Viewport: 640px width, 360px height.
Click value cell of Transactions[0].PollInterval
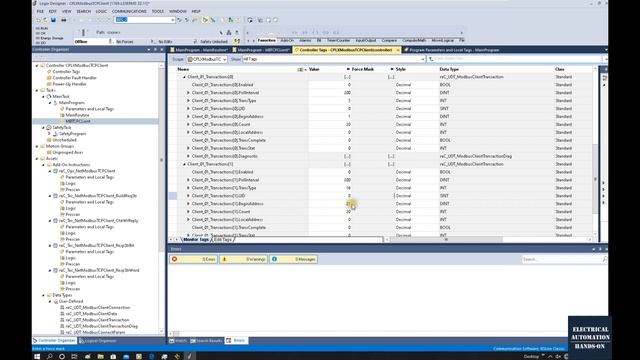coord(330,93)
